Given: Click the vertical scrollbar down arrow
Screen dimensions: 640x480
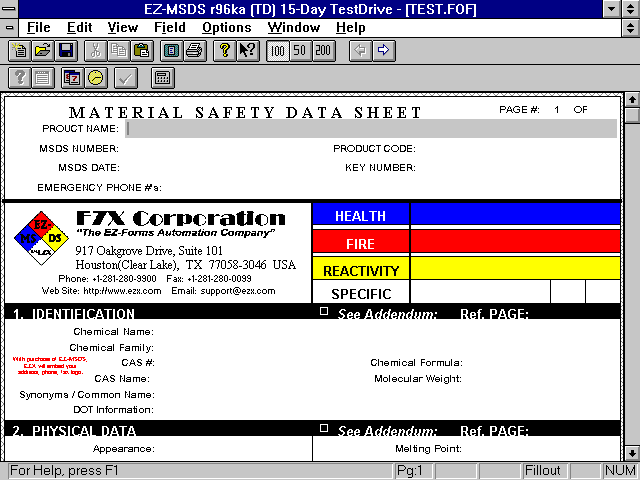Looking at the screenshot, I should (631, 452).
